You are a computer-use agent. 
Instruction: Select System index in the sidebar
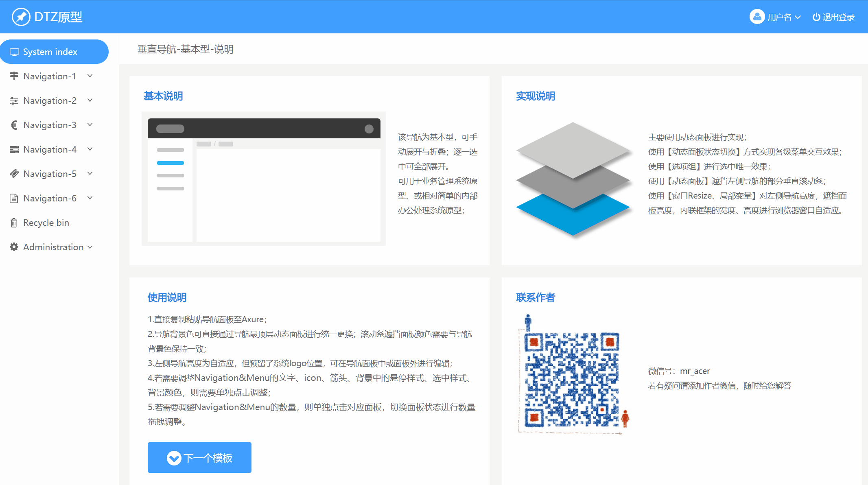tap(54, 52)
